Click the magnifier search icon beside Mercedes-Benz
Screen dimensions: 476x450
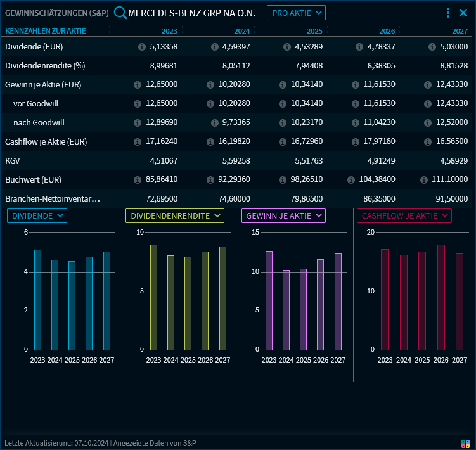pos(120,13)
